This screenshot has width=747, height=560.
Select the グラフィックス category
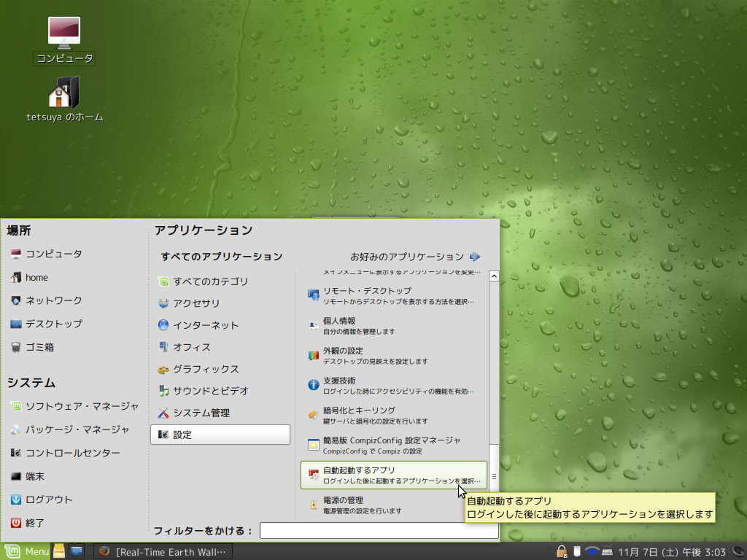point(220,369)
